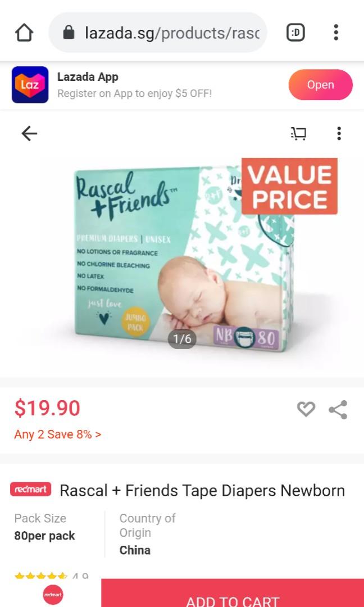The image size is (364, 607).
Task: Open the shopping cart icon
Action: click(298, 134)
